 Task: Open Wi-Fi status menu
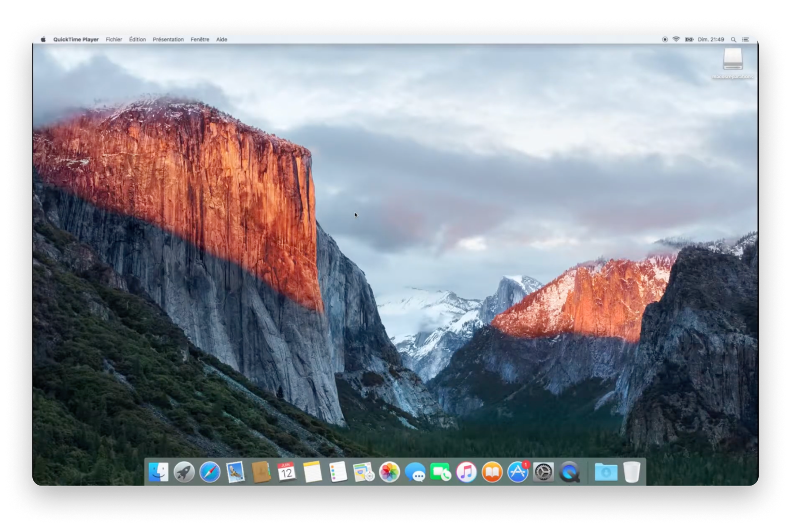(x=676, y=39)
